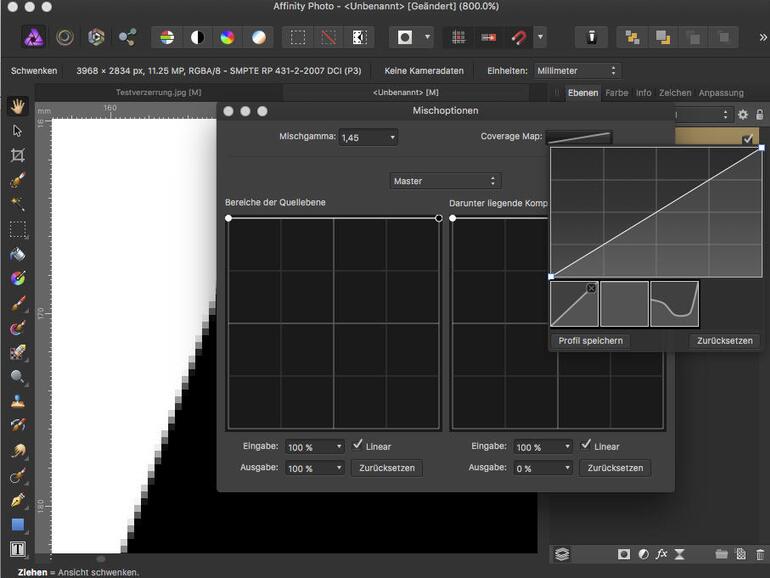Select the third coverage map curve preset
Image resolution: width=770 pixels, height=578 pixels.
click(674, 304)
